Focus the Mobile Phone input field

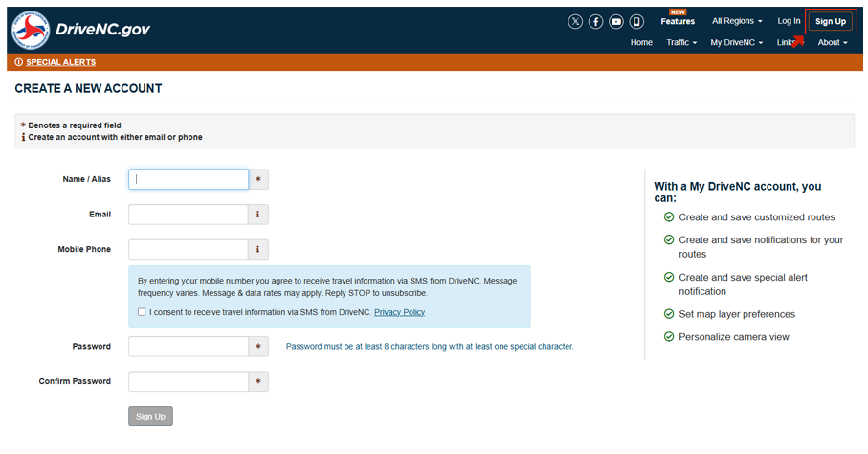pos(189,249)
